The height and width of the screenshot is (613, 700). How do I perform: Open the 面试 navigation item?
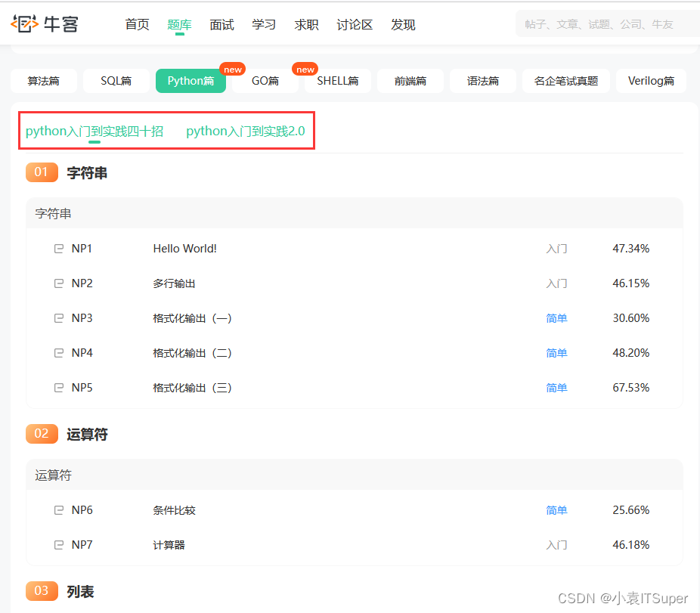[x=222, y=24]
